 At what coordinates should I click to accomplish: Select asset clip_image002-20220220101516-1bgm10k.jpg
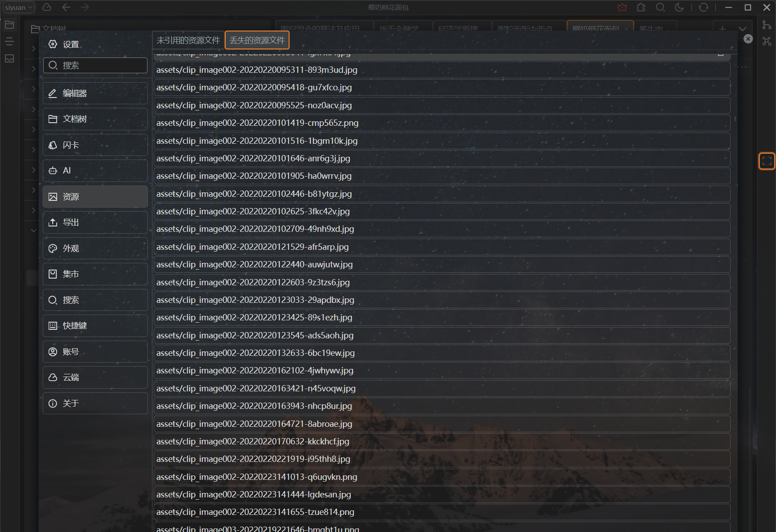coord(442,141)
